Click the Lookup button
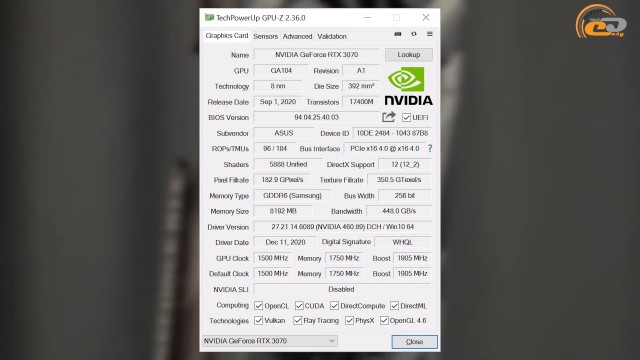 [x=409, y=55]
